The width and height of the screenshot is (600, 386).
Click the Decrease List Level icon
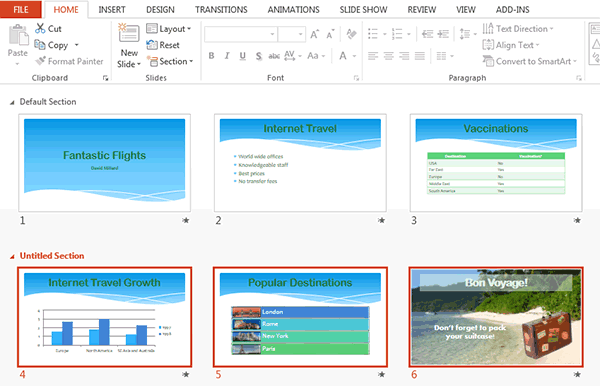427,34
